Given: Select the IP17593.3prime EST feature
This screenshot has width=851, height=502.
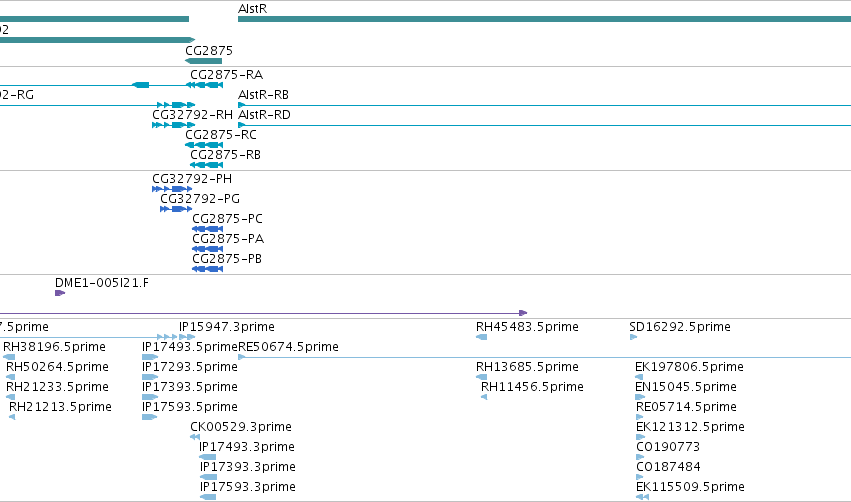Looking at the screenshot, I should [x=208, y=497].
